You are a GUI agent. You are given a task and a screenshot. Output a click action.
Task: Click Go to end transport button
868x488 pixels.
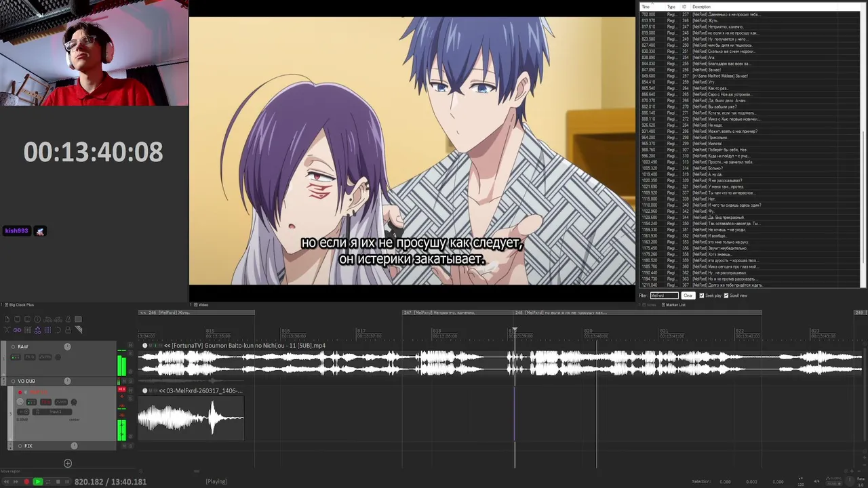click(16, 482)
